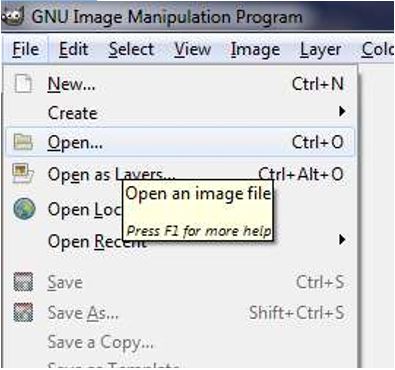The width and height of the screenshot is (395, 370).
Task: Open the Image menu
Action: (x=255, y=50)
